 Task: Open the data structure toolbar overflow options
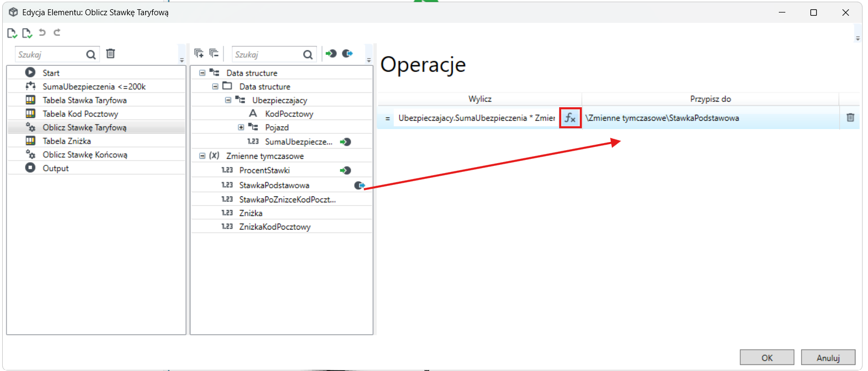(369, 60)
